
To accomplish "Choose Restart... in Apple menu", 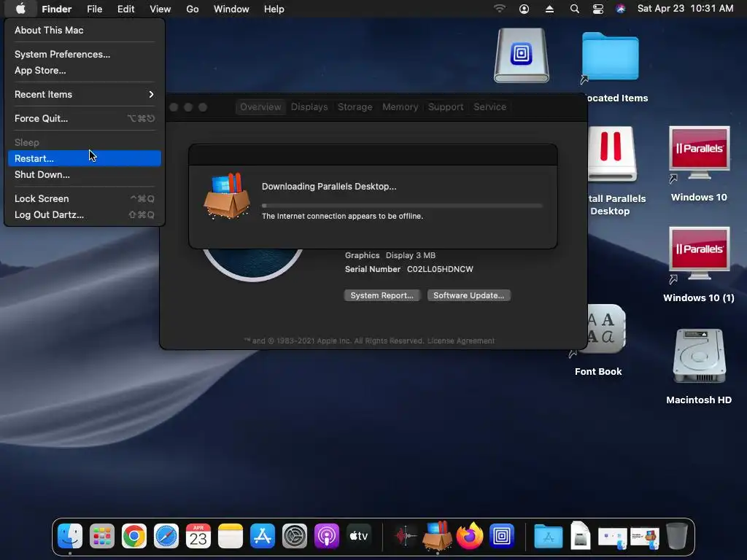I will coord(85,158).
